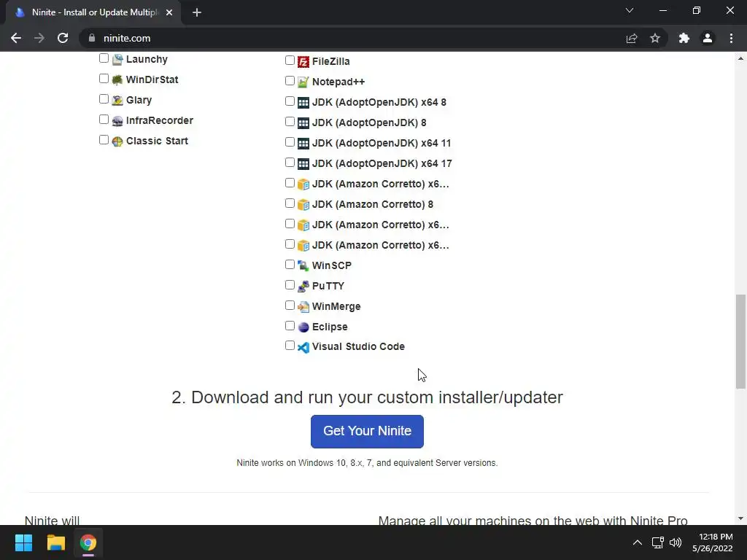Open the Chrome extensions puzzle icon
The height and width of the screenshot is (560, 747).
(684, 38)
